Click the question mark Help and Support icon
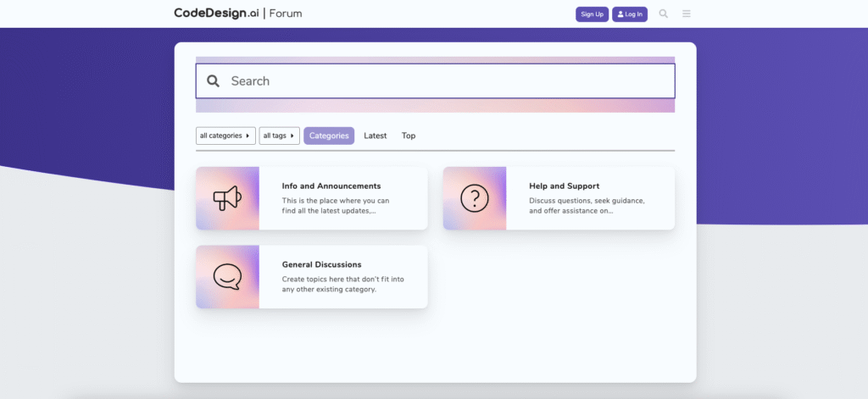The image size is (868, 399). pyautogui.click(x=475, y=198)
